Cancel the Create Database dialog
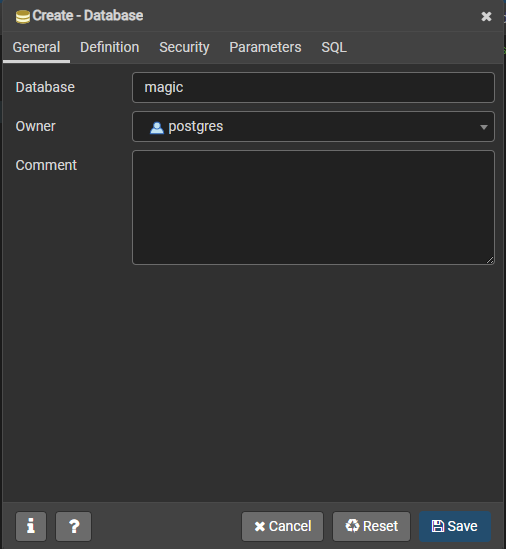 [x=283, y=526]
